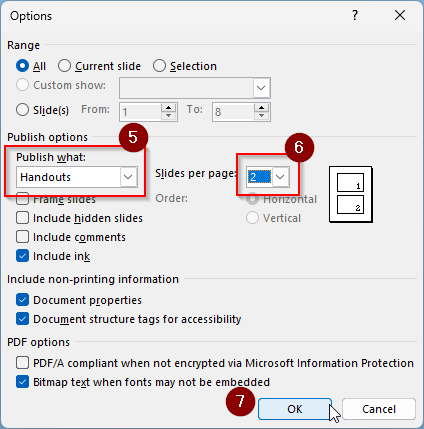Screen dimensions: 424x429
Task: Click the To slide number field
Action: [x=233, y=112]
